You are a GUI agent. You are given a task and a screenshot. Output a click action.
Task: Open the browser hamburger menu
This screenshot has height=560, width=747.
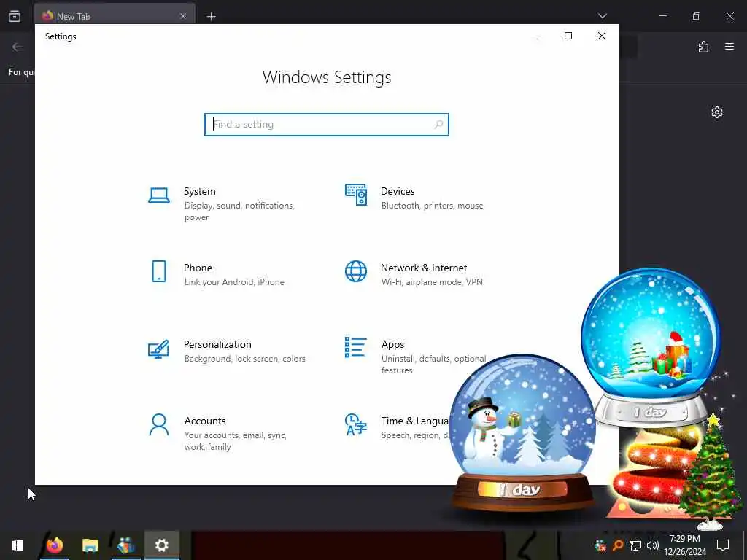(x=729, y=47)
